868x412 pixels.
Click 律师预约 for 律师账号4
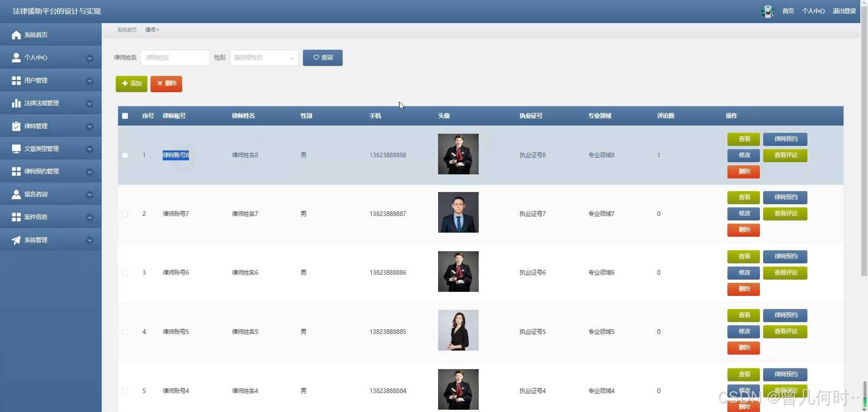[x=785, y=375]
